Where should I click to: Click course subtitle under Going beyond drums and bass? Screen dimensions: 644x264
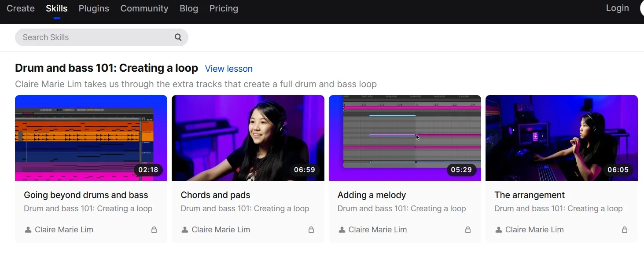pos(88,209)
